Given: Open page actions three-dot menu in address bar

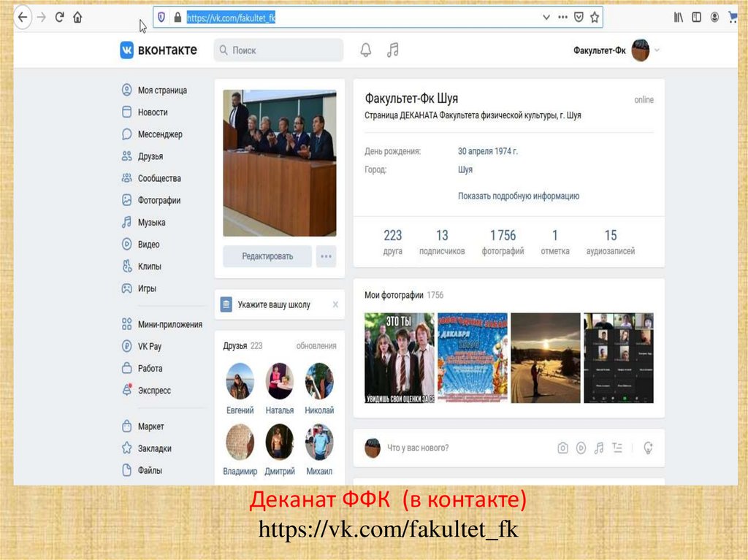Looking at the screenshot, I should [x=563, y=18].
